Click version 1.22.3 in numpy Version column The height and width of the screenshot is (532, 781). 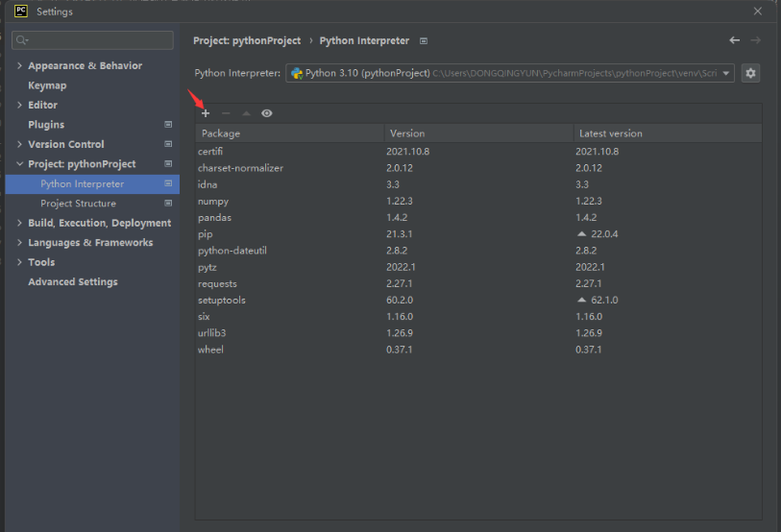tap(400, 201)
